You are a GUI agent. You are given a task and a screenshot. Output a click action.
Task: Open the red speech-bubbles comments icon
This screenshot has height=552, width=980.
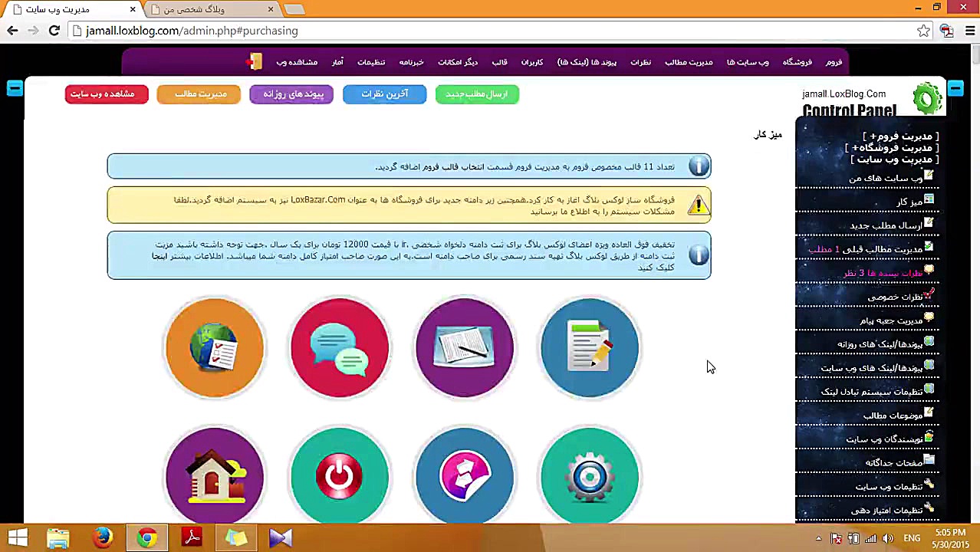click(x=340, y=347)
